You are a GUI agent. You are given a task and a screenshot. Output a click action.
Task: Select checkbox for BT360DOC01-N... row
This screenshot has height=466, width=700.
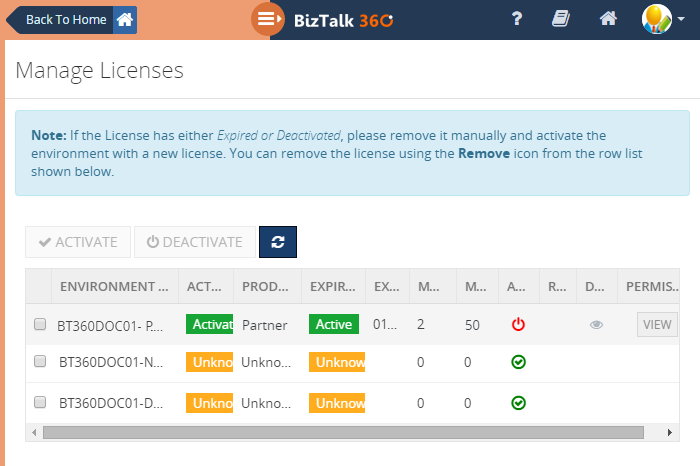coord(40,361)
